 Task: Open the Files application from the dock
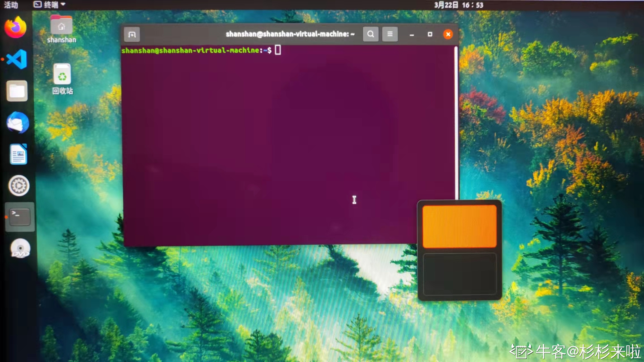[x=17, y=91]
